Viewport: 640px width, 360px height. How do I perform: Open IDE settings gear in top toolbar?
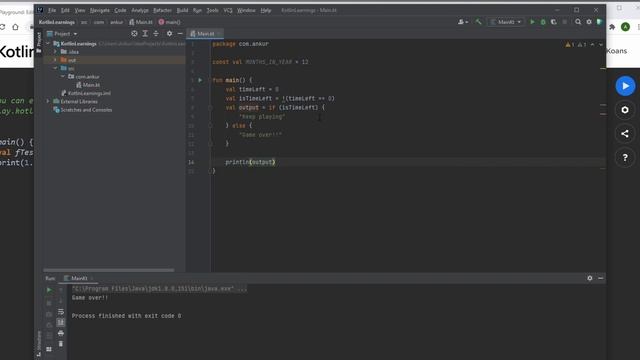pos(589,22)
